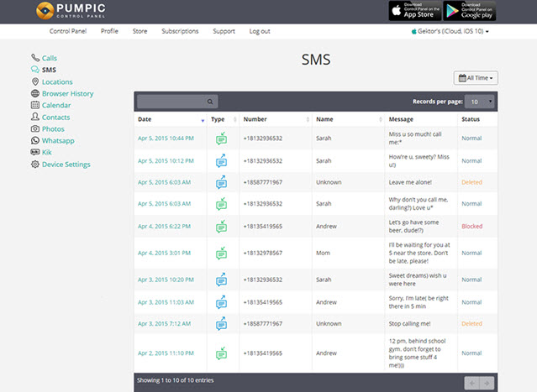Click the Calls phone icon in sidebar

(x=35, y=58)
